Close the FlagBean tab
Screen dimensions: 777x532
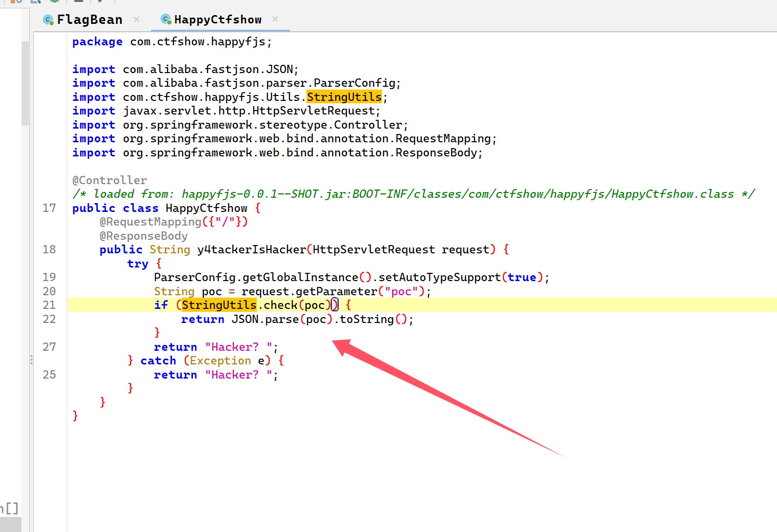pyautogui.click(x=136, y=19)
